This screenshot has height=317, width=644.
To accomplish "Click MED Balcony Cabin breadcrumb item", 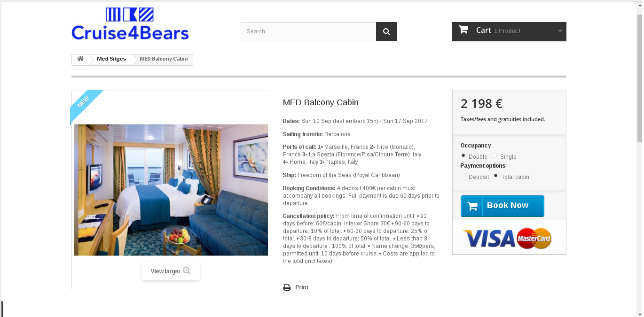I will (x=164, y=59).
